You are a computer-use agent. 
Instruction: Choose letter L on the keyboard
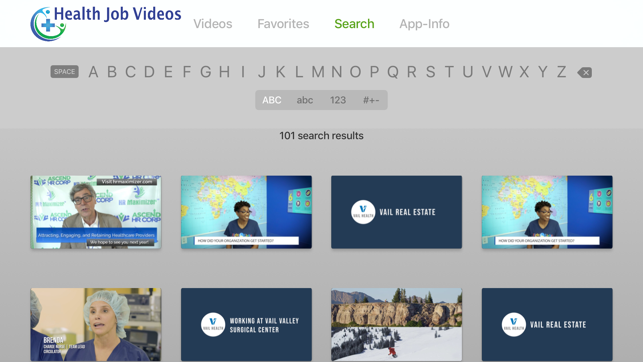(x=299, y=72)
